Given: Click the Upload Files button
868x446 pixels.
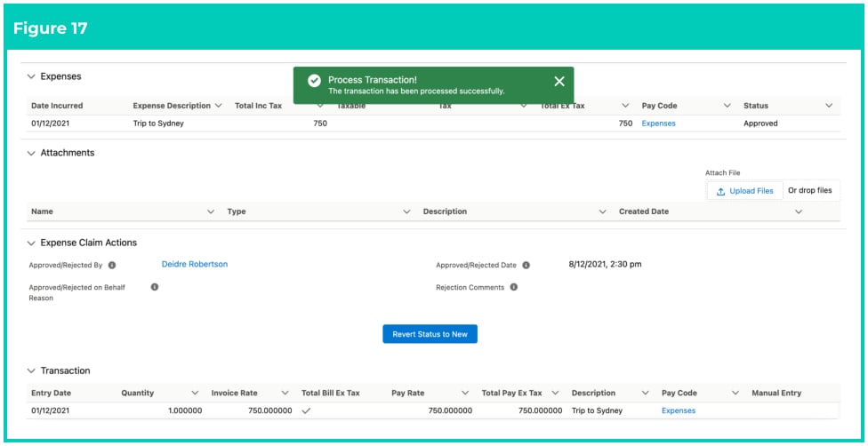Looking at the screenshot, I should pyautogui.click(x=745, y=191).
